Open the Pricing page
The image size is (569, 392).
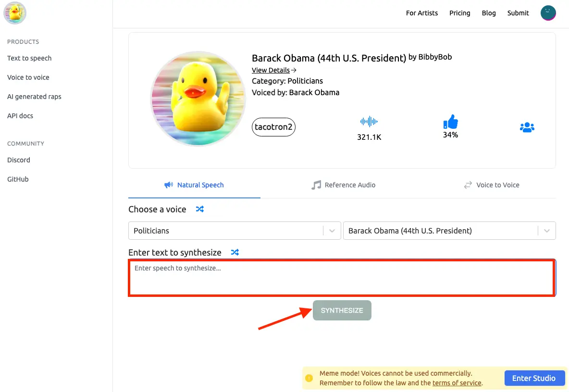(x=460, y=13)
